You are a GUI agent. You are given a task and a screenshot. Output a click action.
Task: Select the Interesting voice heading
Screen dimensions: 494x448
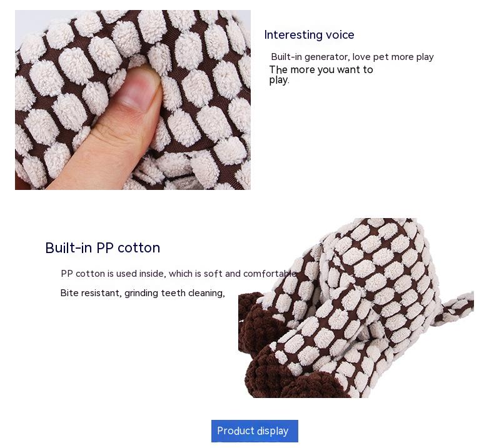pos(309,34)
